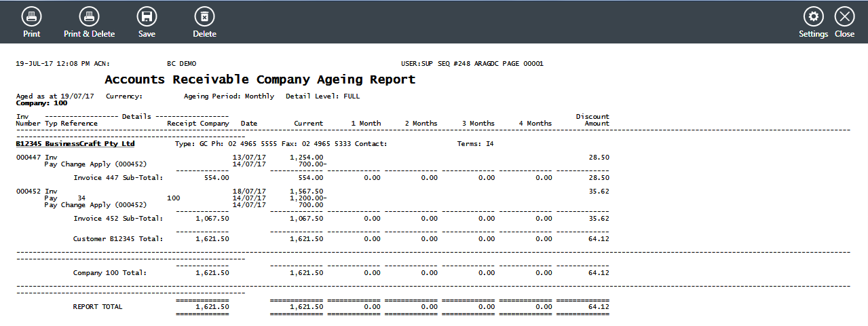
Task: Select invoice number 000452
Action: 28,192
